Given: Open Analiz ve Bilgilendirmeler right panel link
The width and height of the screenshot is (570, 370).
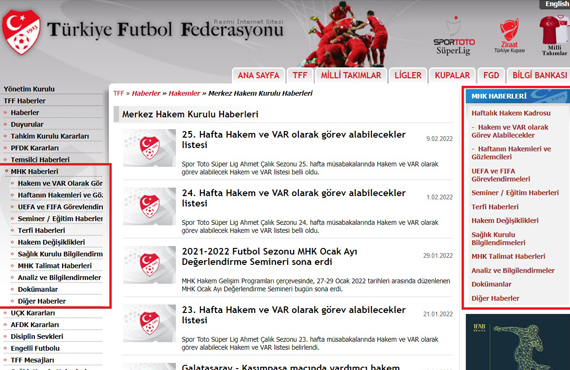Looking at the screenshot, I should [x=513, y=270].
